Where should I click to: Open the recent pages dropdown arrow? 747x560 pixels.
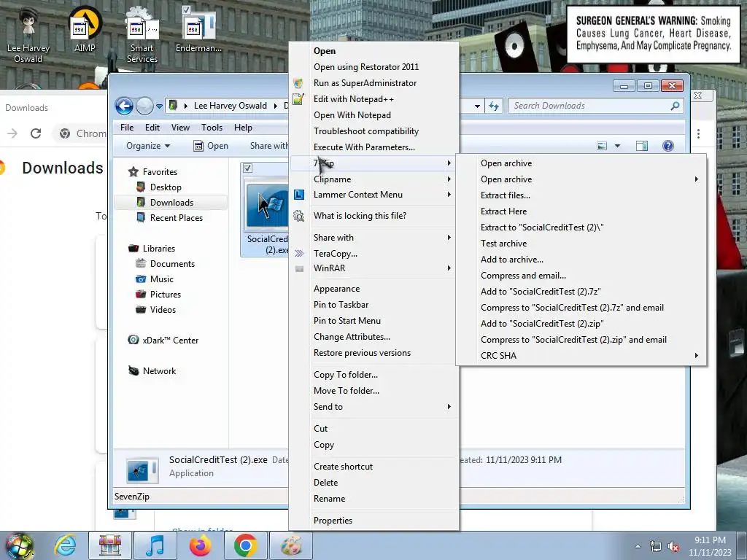(159, 106)
